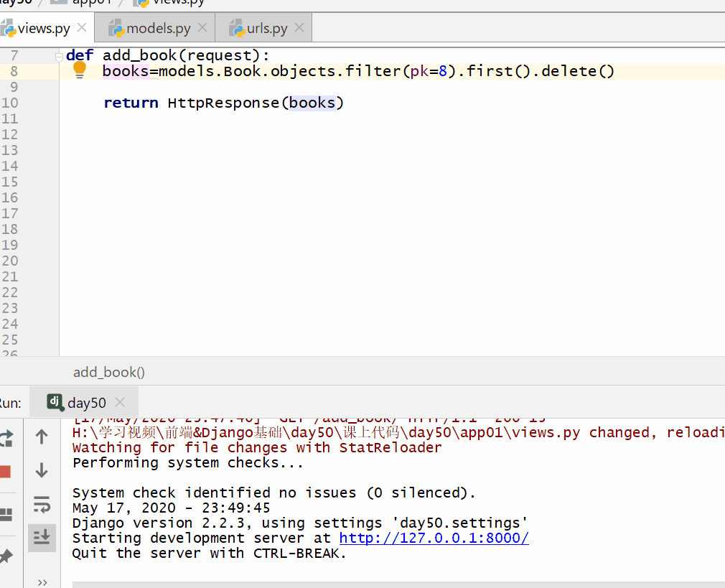Close the day50 run tab

click(120, 403)
